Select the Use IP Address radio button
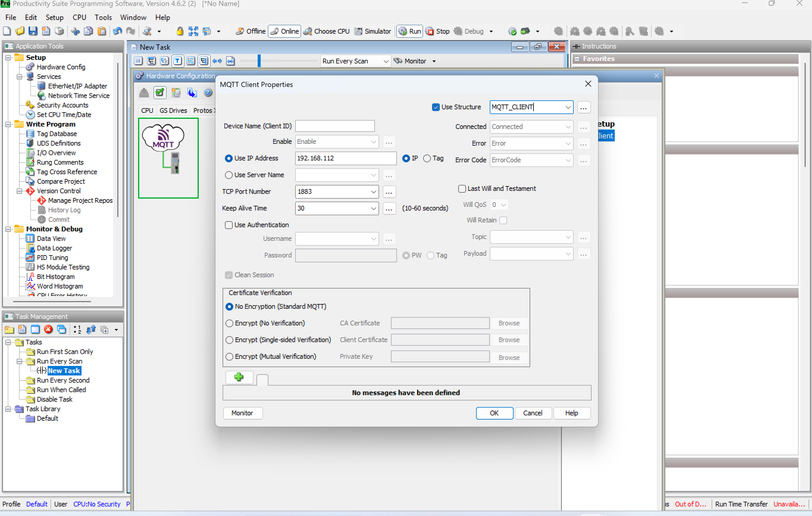This screenshot has width=812, height=516. [229, 158]
